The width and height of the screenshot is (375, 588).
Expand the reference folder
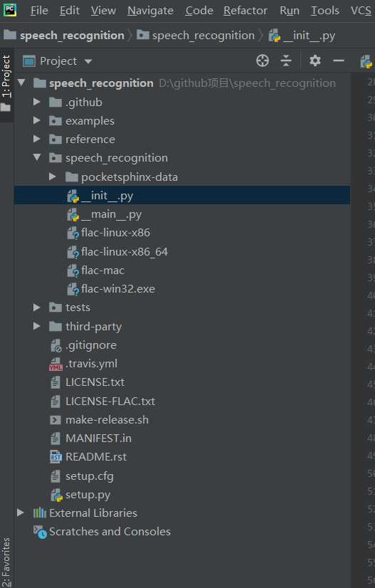(37, 139)
